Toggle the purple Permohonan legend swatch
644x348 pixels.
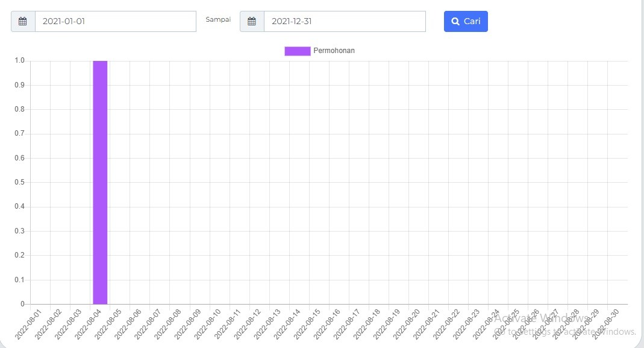[297, 51]
